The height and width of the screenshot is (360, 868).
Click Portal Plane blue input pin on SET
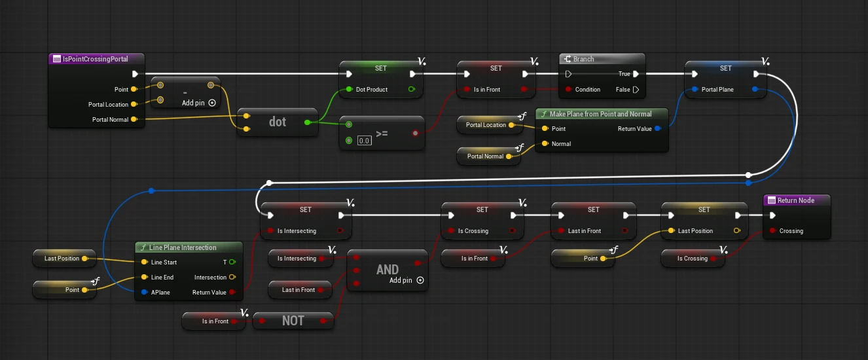694,89
